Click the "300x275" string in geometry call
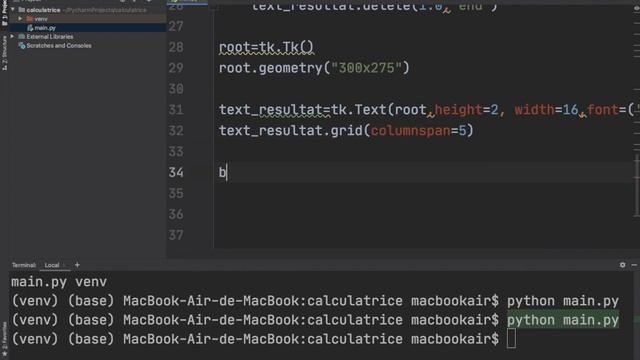Screen dimensions: 640x360 pos(367,68)
